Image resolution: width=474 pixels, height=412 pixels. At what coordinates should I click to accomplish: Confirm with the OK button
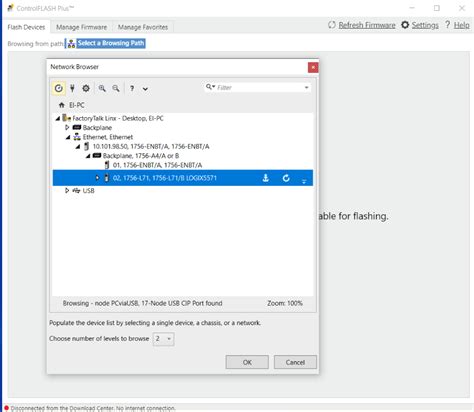pos(247,362)
